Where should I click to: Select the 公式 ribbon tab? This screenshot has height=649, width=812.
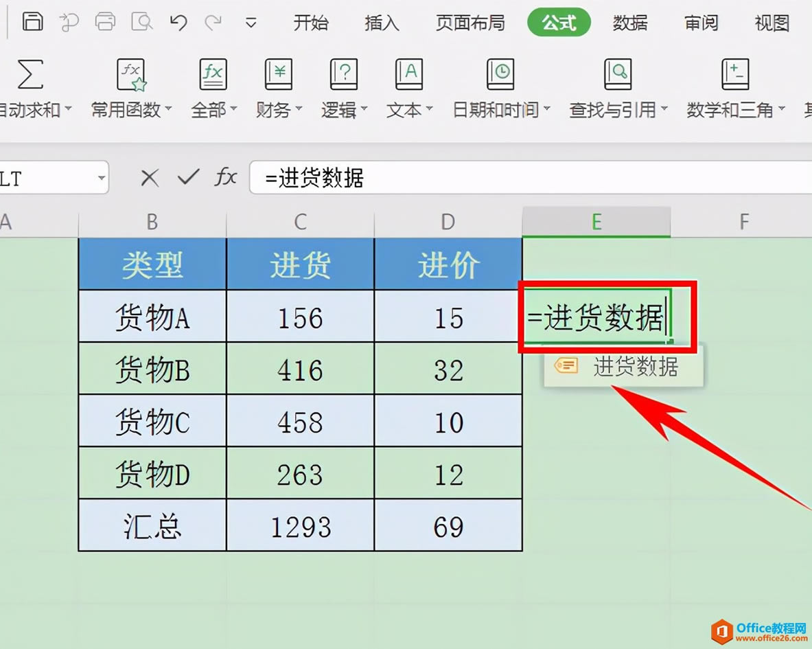click(559, 22)
